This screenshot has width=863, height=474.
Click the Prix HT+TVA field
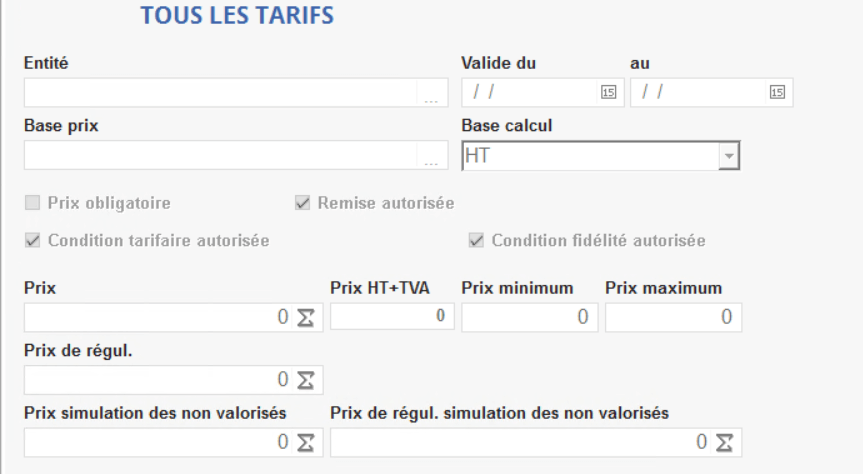[x=391, y=317]
